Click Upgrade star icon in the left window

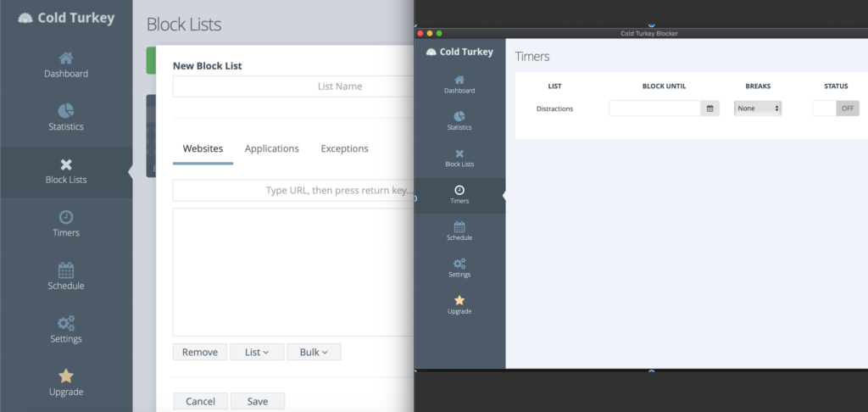tap(66, 376)
